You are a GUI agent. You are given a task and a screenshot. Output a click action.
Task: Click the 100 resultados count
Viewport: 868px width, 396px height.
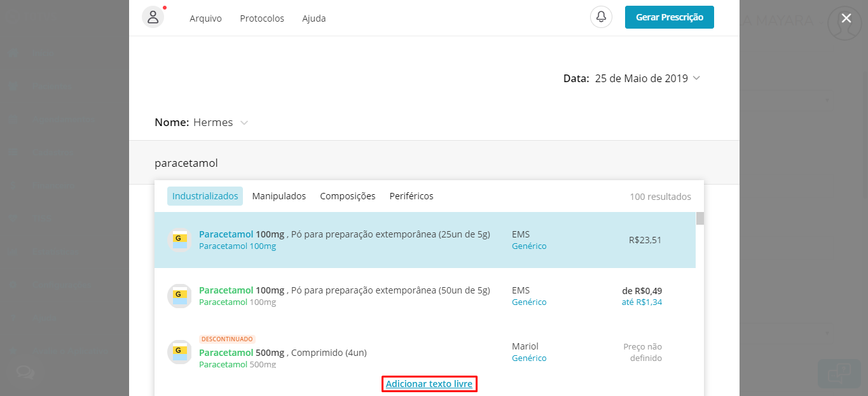[661, 197]
